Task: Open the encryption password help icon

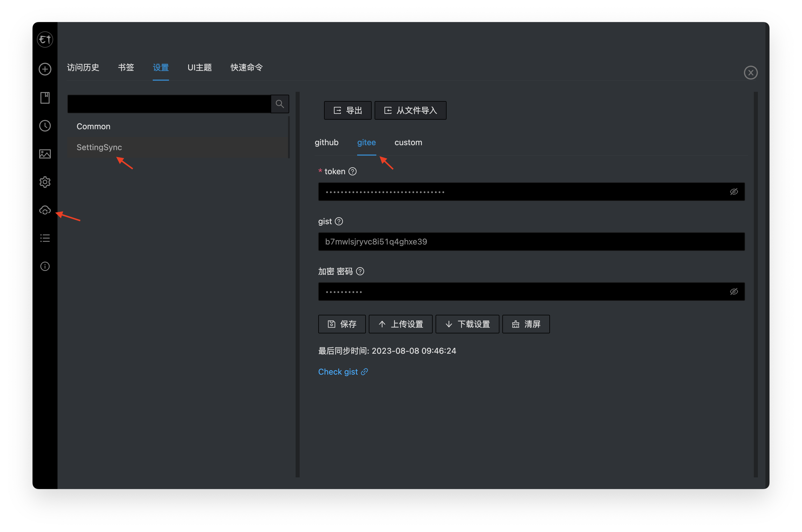Action: click(x=360, y=272)
